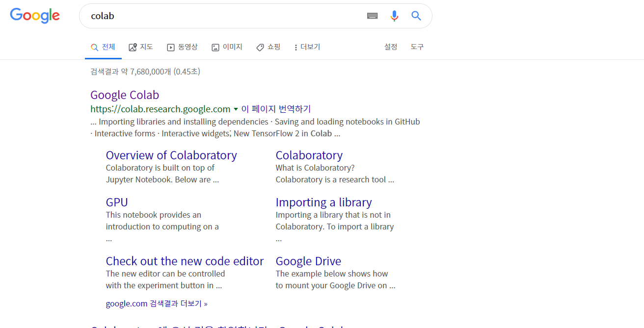Image resolution: width=644 pixels, height=328 pixels.
Task: Click the colab.research.google.com URL
Action: click(x=161, y=109)
